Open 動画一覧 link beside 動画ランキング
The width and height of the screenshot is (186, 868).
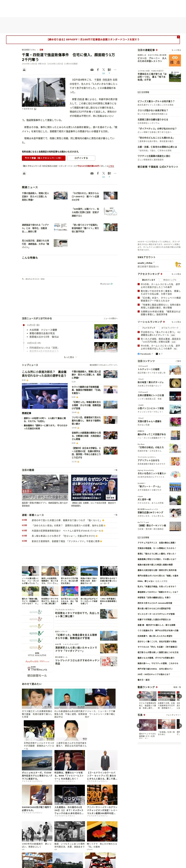pos(177,687)
